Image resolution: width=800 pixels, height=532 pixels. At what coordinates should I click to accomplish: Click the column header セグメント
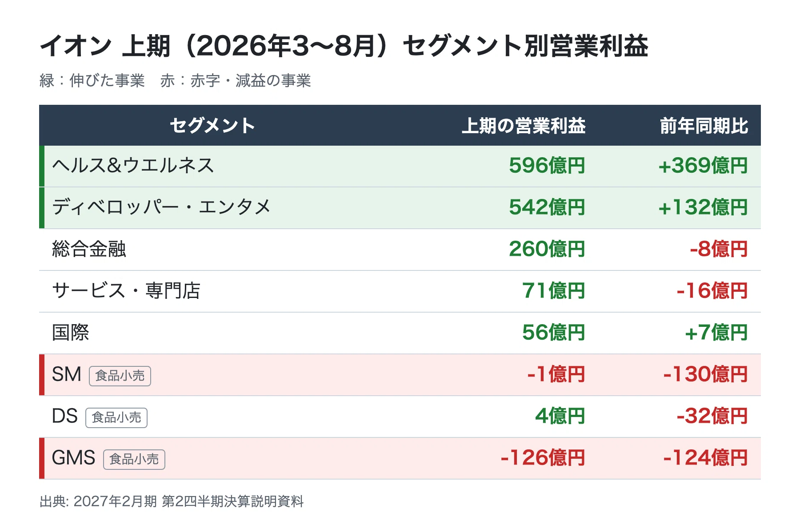click(x=212, y=126)
